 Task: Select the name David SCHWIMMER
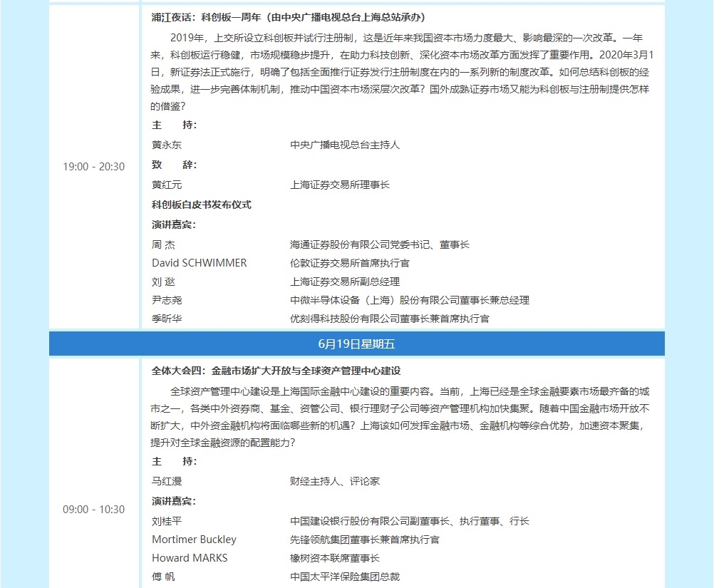[200, 263]
